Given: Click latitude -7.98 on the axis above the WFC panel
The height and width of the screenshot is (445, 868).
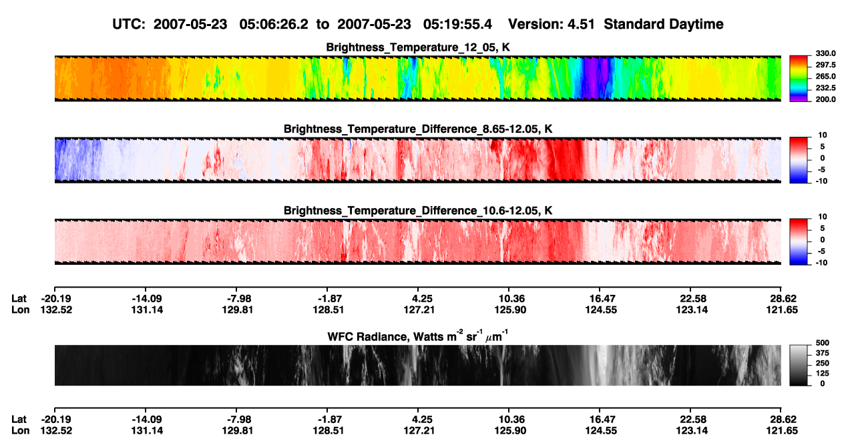Looking at the screenshot, I should [x=239, y=298].
